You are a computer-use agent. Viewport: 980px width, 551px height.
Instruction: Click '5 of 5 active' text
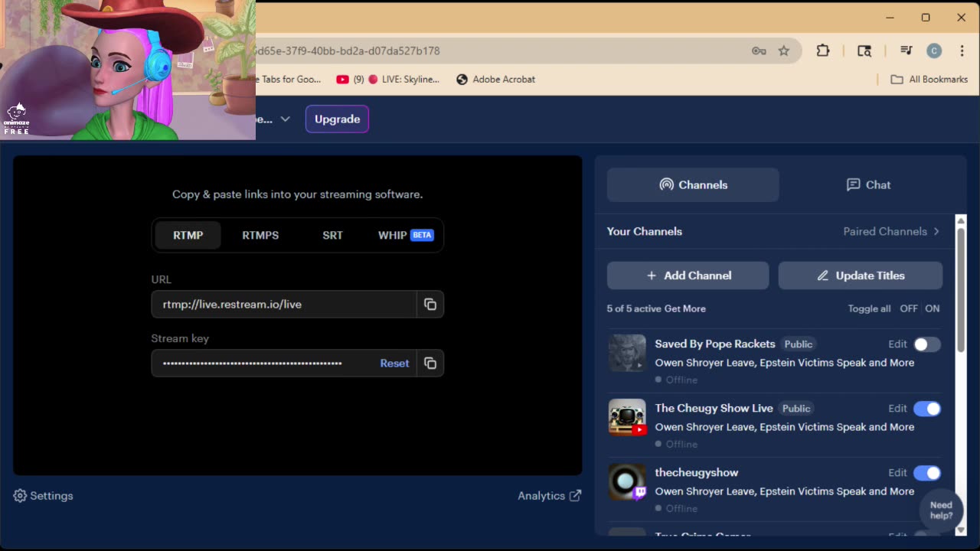tap(634, 308)
